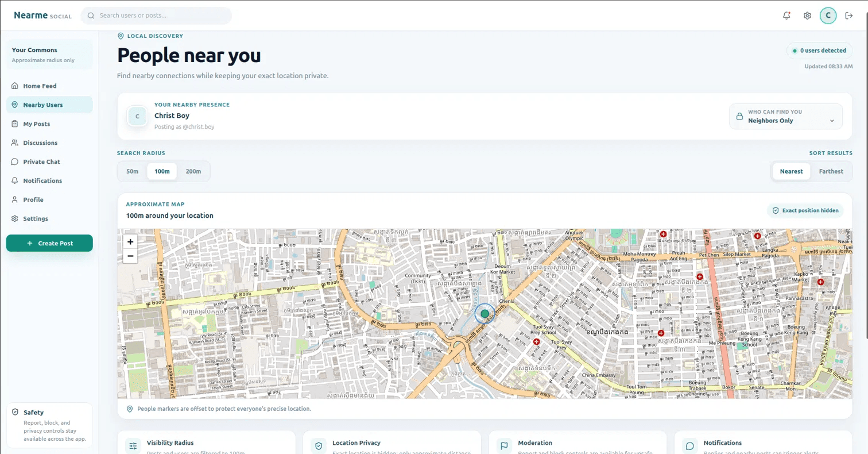Zoom out the map with minus button
868x454 pixels.
tap(130, 256)
